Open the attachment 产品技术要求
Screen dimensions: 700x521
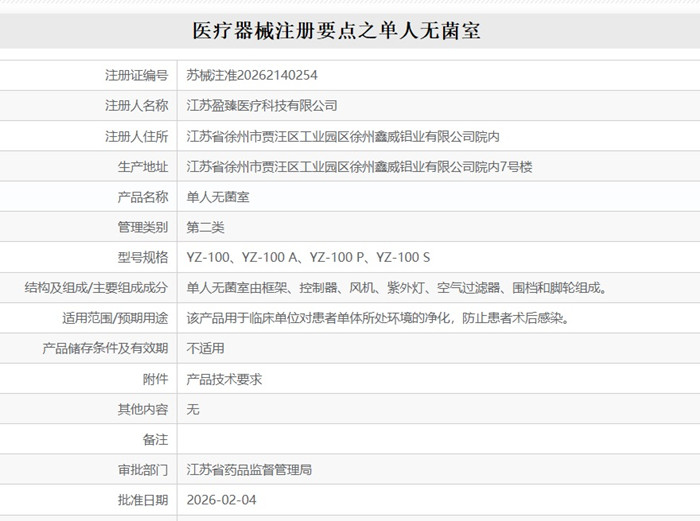click(x=224, y=379)
